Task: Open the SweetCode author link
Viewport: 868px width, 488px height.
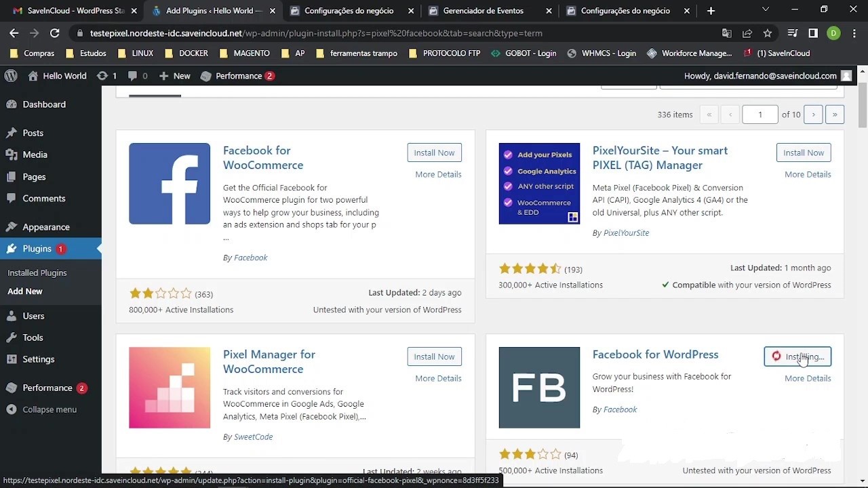Action: click(x=253, y=437)
